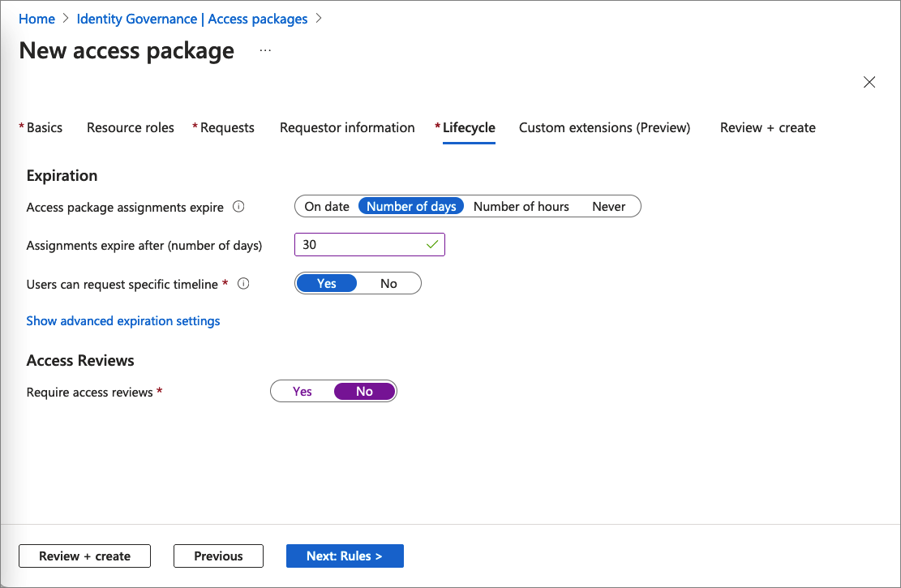Go to Custom extensions (Preview) tab
The image size is (901, 588).
pyautogui.click(x=604, y=127)
